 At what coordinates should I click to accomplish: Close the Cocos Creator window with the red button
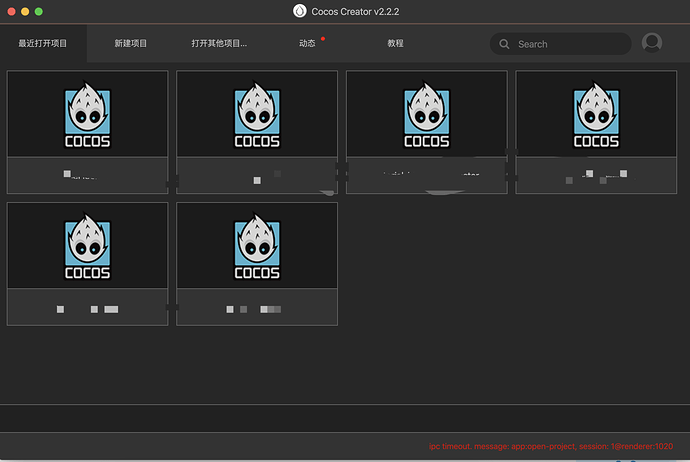pyautogui.click(x=11, y=11)
